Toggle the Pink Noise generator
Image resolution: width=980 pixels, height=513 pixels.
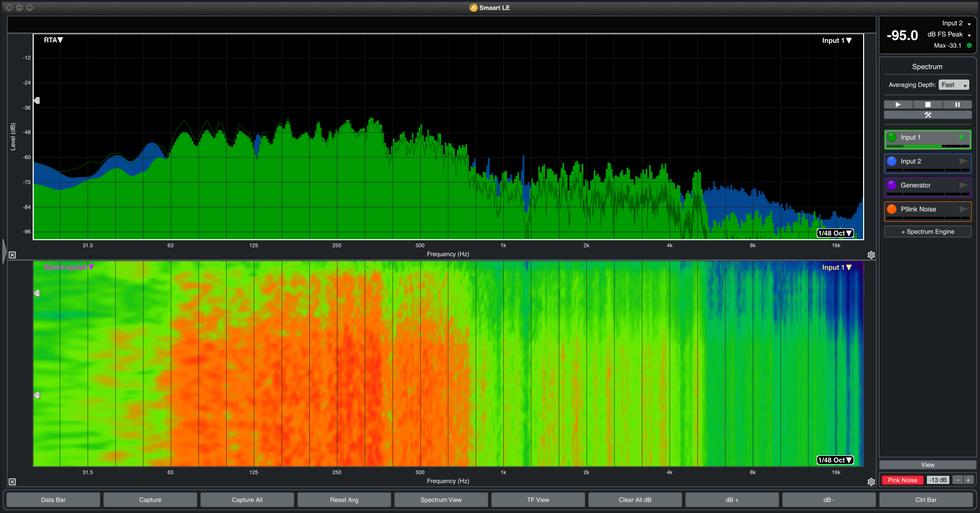click(x=902, y=480)
